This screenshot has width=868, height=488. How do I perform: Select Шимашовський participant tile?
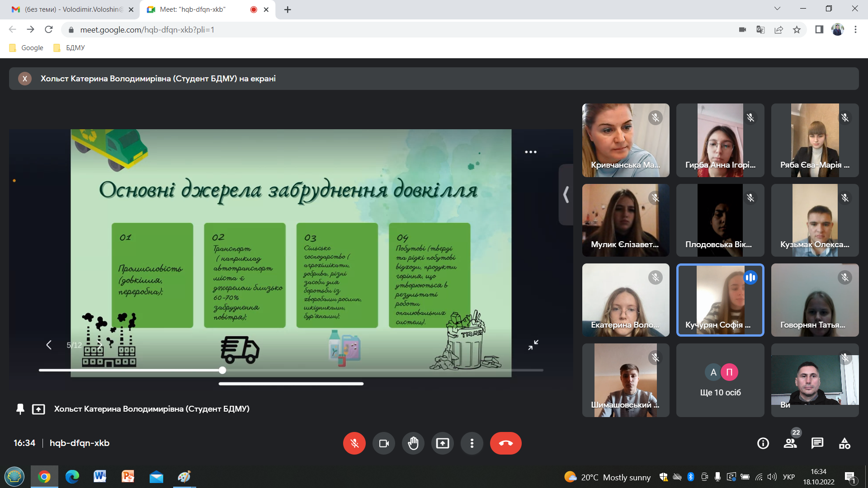tap(626, 380)
